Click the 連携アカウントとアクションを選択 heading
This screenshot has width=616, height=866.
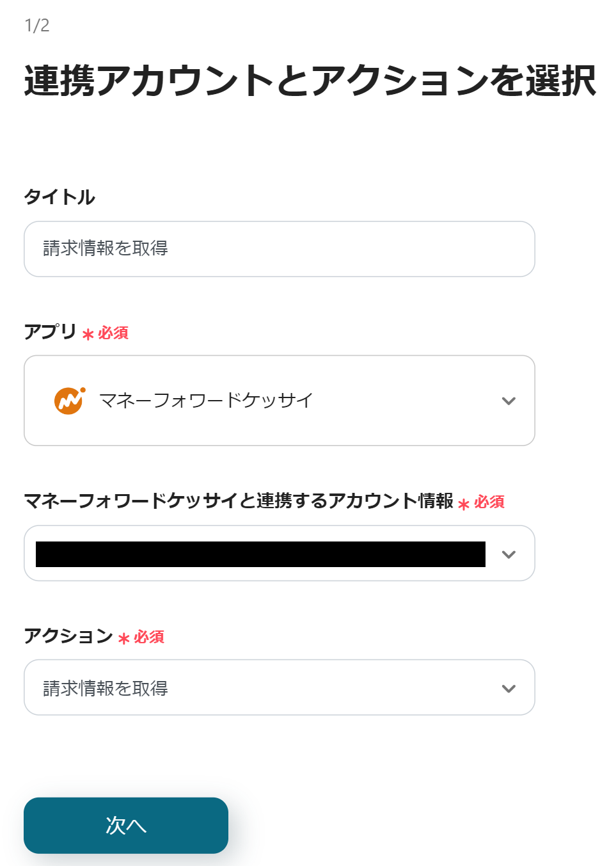[x=310, y=81]
